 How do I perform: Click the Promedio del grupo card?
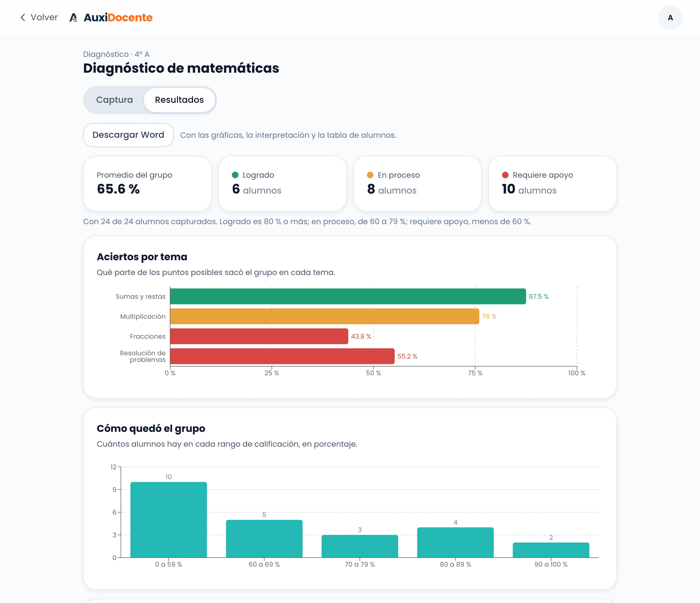coord(147,184)
